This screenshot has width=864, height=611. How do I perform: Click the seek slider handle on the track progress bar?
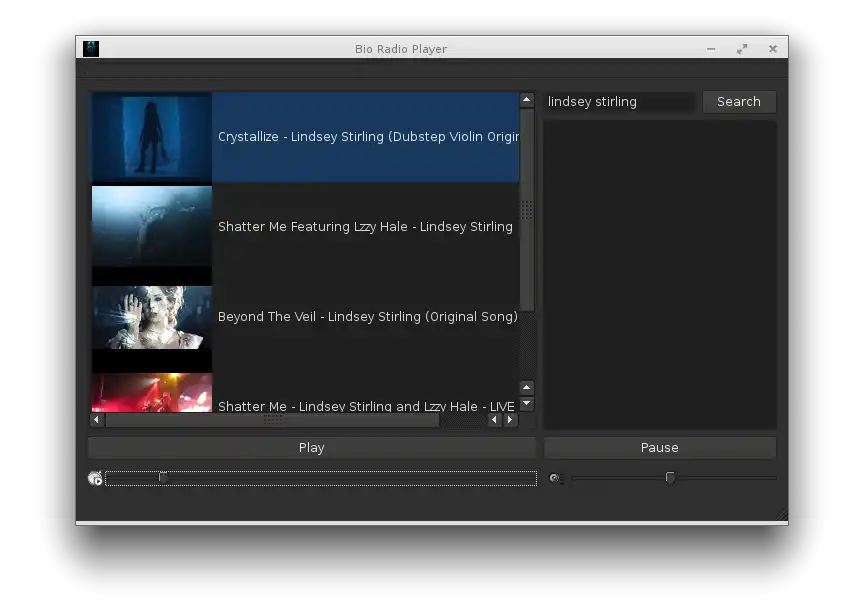[163, 478]
